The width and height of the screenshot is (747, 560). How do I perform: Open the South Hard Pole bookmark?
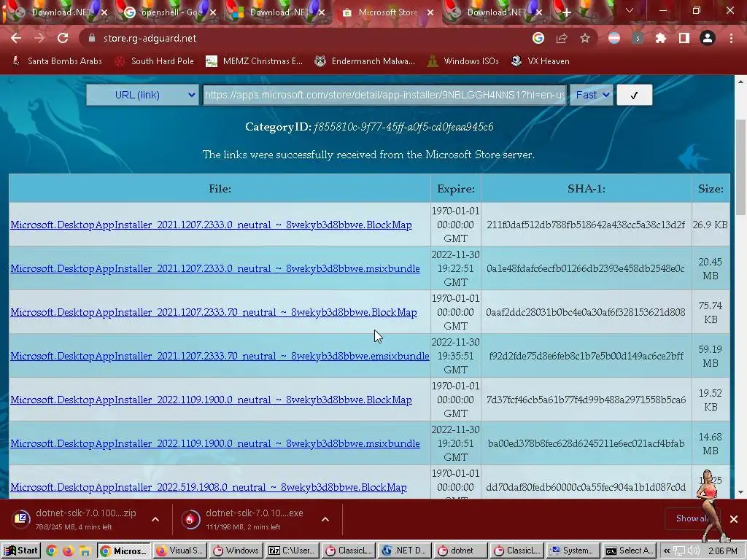coord(155,61)
